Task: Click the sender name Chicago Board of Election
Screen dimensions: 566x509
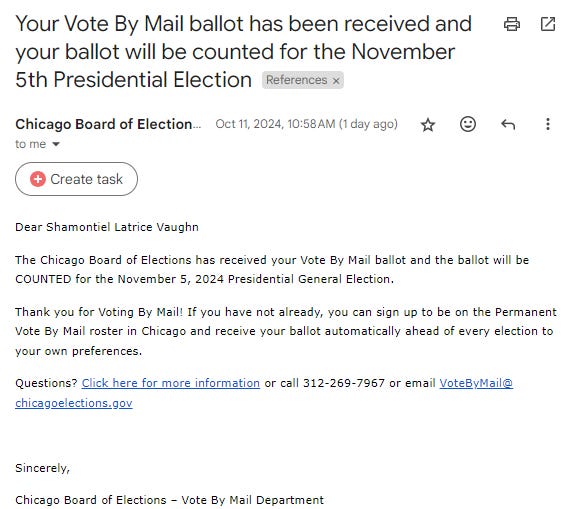Action: pos(108,124)
